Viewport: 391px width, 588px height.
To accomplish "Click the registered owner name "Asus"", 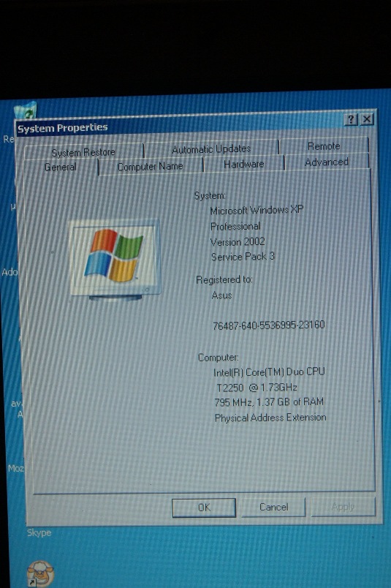I will click(x=222, y=295).
